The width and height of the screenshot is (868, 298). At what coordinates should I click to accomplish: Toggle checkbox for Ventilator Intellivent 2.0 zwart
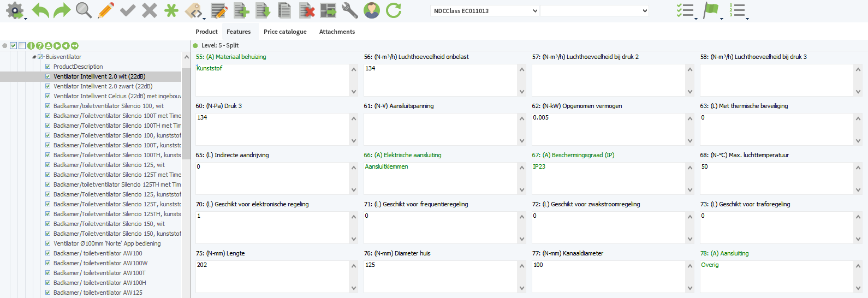pos(48,86)
